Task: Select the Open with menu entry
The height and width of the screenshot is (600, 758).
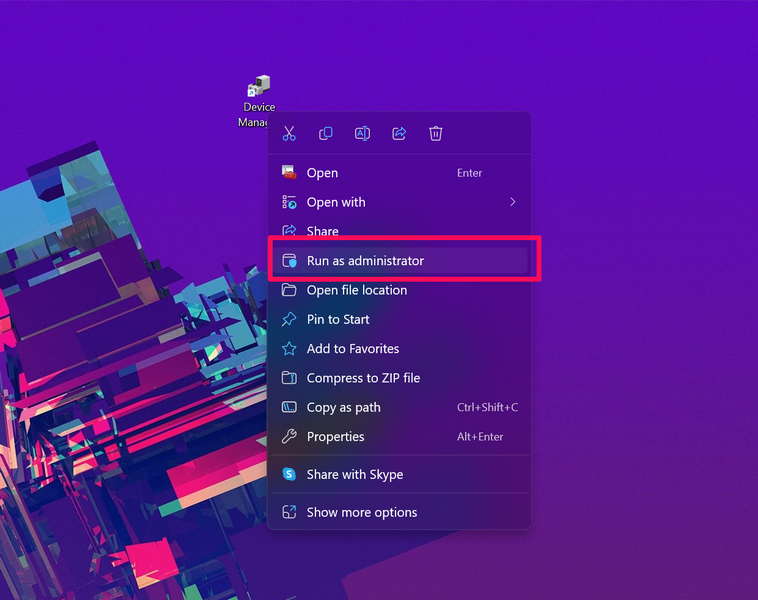Action: pyautogui.click(x=336, y=202)
